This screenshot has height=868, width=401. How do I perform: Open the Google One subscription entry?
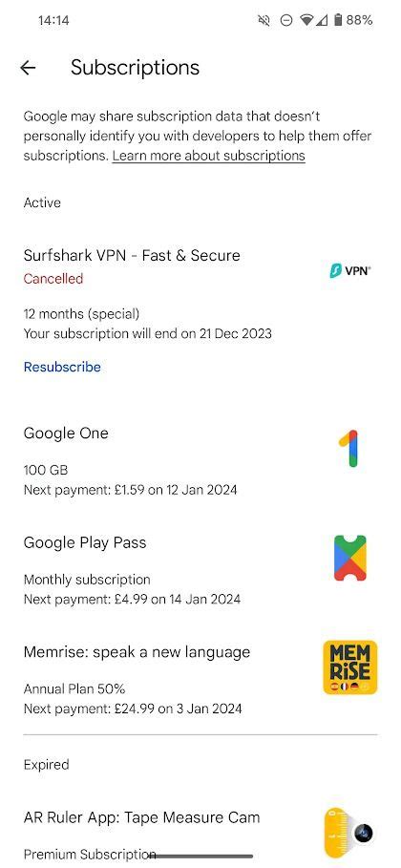pyautogui.click(x=200, y=461)
